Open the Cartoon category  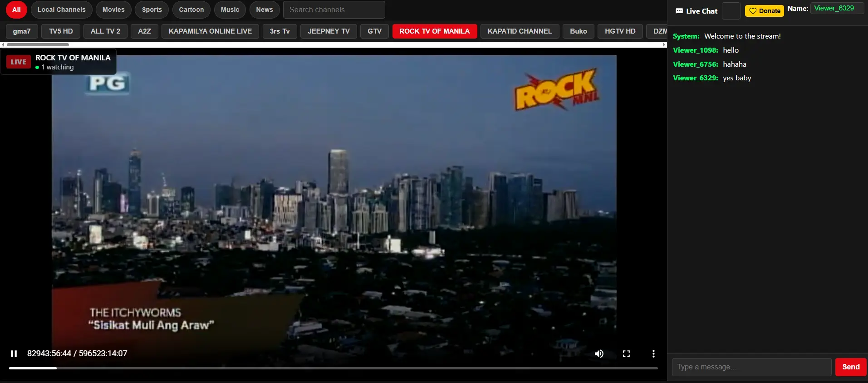[x=191, y=10]
